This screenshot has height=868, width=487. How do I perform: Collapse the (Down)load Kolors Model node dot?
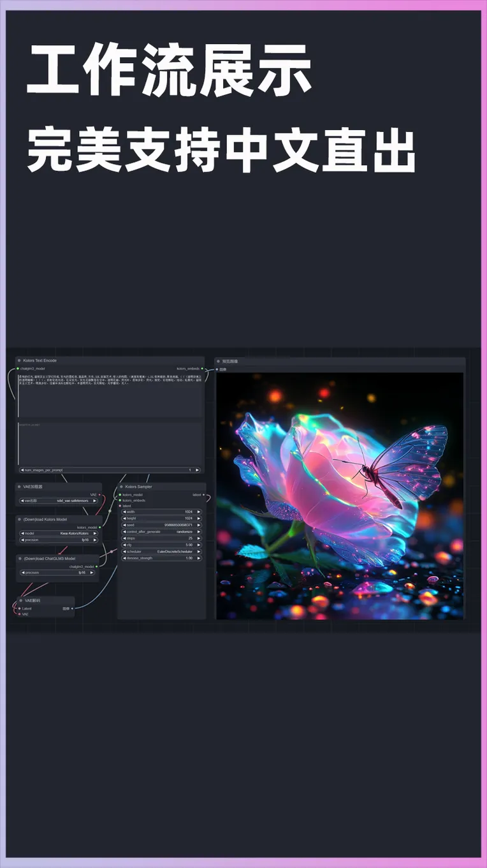point(19,519)
